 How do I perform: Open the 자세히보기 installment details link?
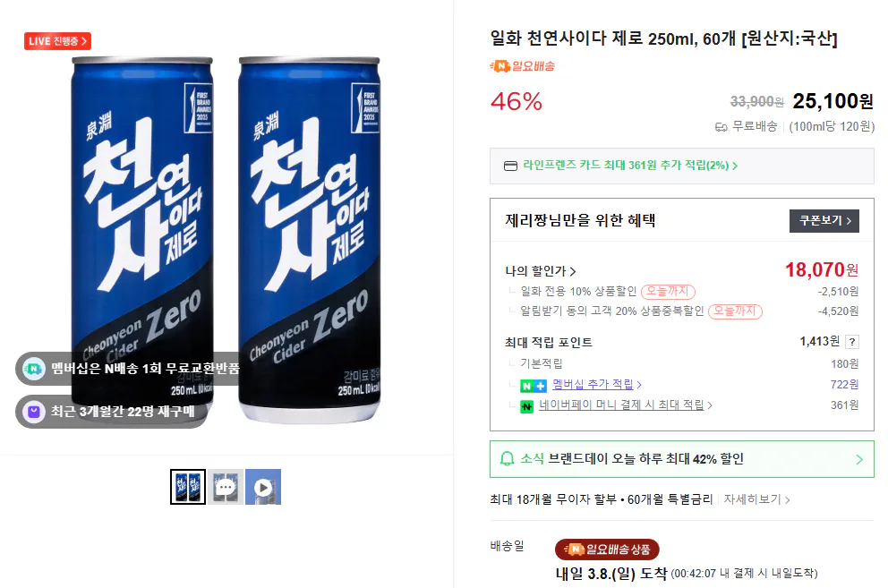[x=753, y=500]
